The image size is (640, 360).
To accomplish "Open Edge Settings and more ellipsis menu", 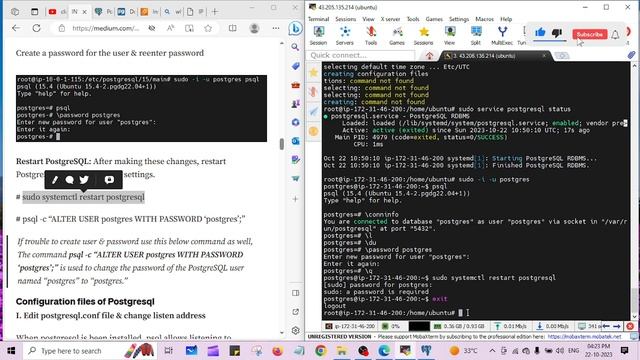I will point(276,28).
